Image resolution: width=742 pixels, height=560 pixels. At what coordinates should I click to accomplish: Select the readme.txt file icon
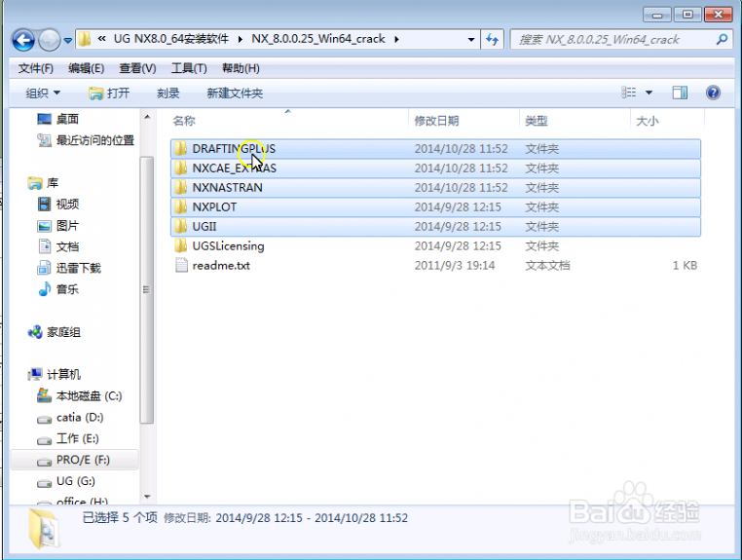[181, 265]
